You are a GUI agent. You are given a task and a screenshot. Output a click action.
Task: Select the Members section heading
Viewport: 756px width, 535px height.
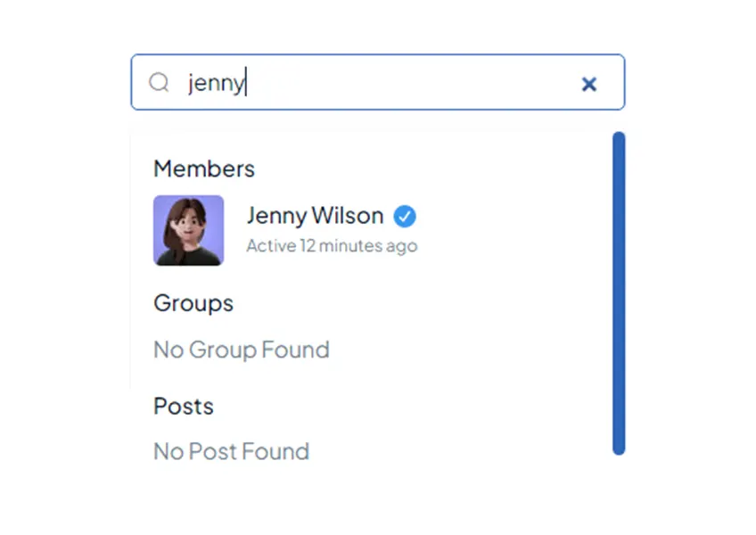click(x=204, y=169)
